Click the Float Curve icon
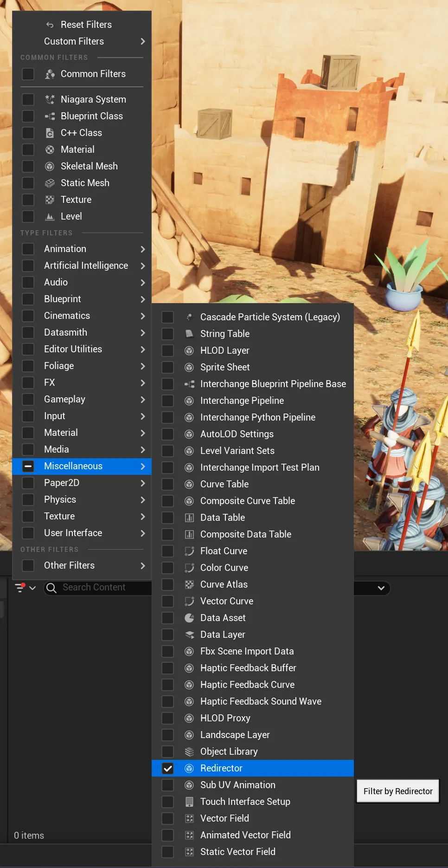Screen dimensions: 448x868 (189, 551)
